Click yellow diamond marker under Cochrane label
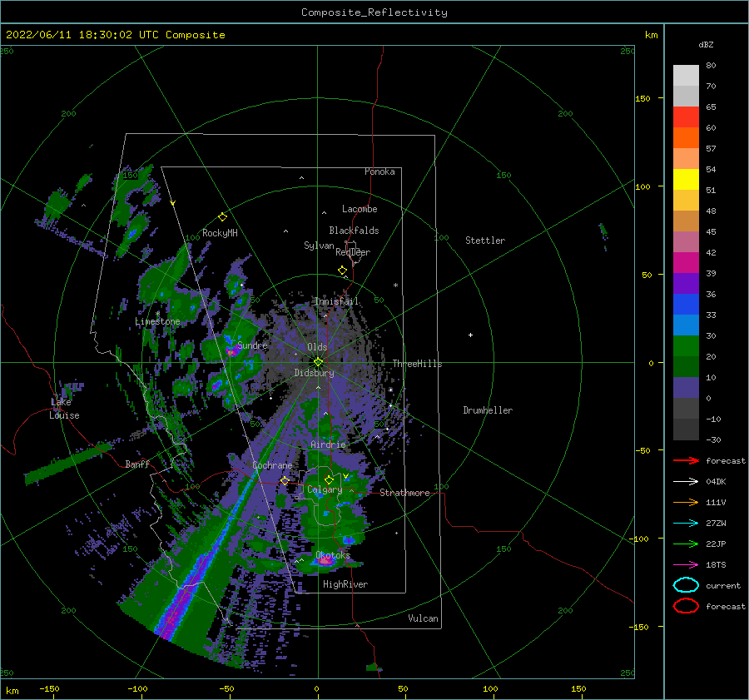The width and height of the screenshot is (749, 700). [285, 480]
